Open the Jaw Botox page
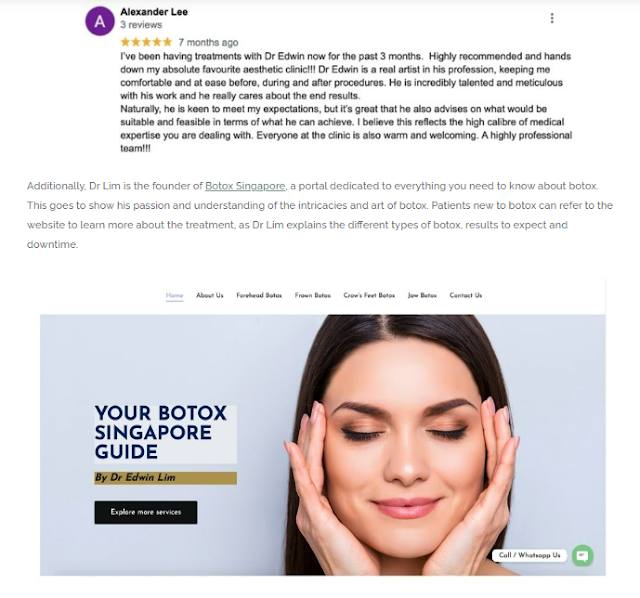The width and height of the screenshot is (640, 598). pyautogui.click(x=422, y=295)
